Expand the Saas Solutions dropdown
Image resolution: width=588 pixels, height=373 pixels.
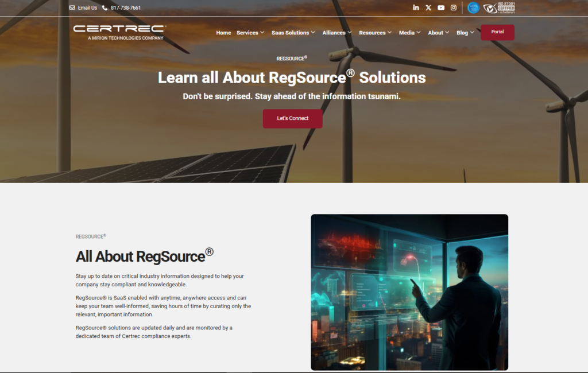pos(293,33)
